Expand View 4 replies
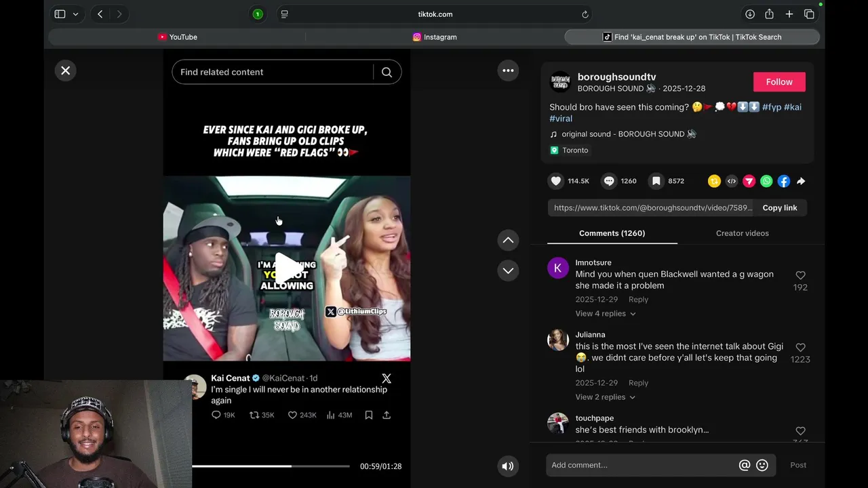868x488 pixels. click(606, 314)
